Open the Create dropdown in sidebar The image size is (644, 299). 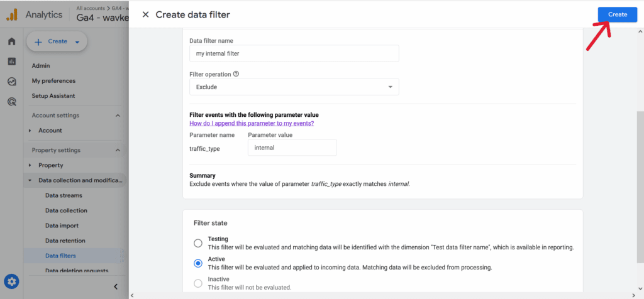(x=57, y=41)
